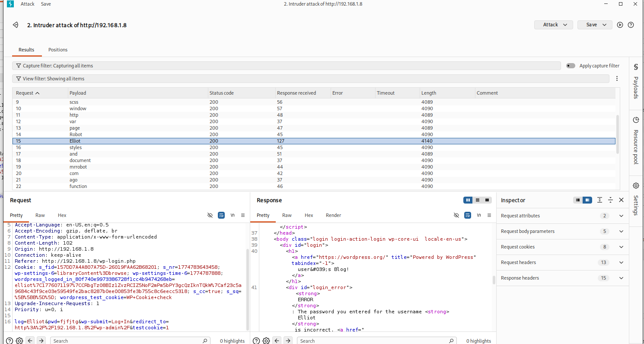Toggle show \n newlines in Response editor
The width and height of the screenshot is (644, 344).
click(x=478, y=215)
